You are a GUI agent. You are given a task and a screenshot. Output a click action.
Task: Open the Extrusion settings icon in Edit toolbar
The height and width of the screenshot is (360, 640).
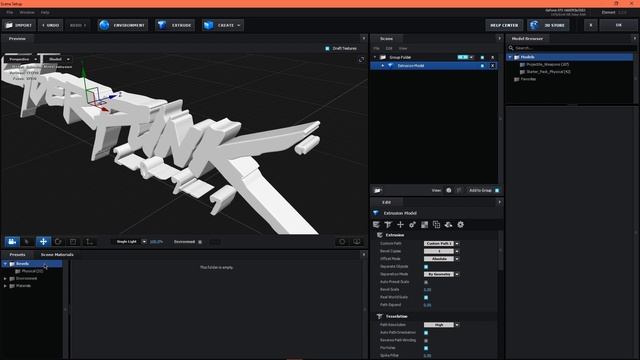[x=376, y=224]
